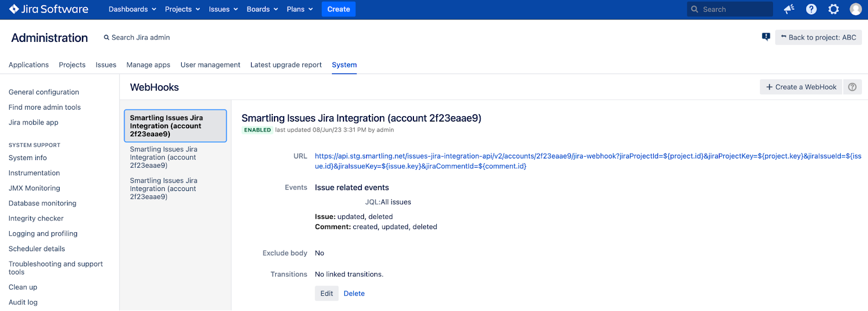Viewport: 868px width, 311px height.
Task: Open WebHooks help question mark icon
Action: click(852, 87)
